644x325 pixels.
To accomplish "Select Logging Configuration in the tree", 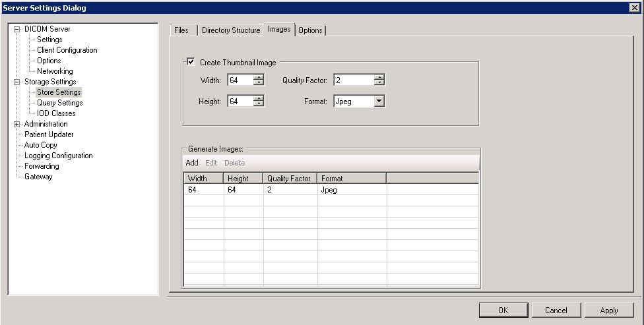I will coord(58,156).
